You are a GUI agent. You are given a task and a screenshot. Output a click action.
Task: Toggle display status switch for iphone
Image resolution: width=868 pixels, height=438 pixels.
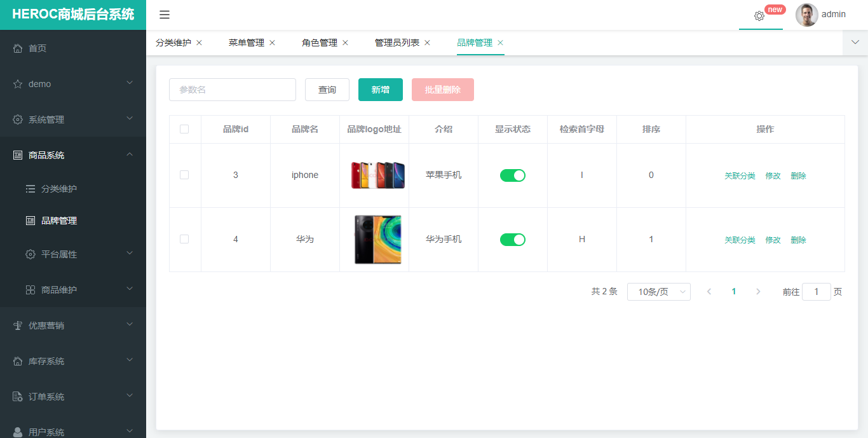click(513, 175)
